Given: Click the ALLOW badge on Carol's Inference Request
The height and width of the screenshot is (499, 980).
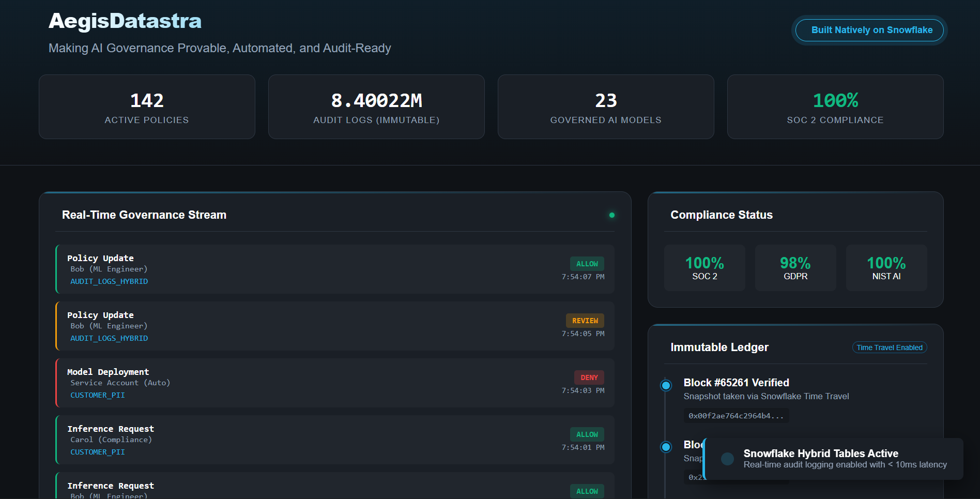Looking at the screenshot, I should coord(587,434).
